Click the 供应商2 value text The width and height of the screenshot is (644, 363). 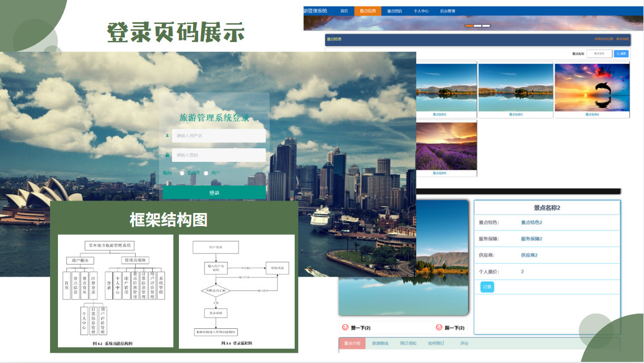(x=529, y=256)
